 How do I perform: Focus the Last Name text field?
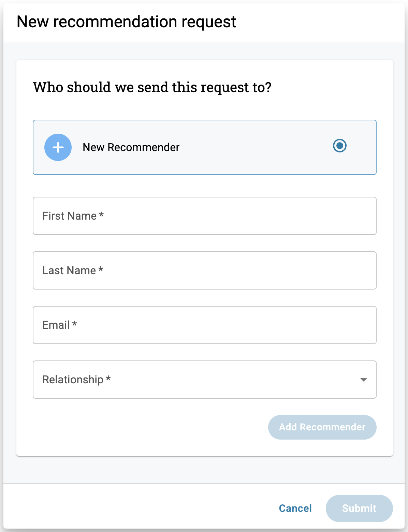pyautogui.click(x=205, y=270)
